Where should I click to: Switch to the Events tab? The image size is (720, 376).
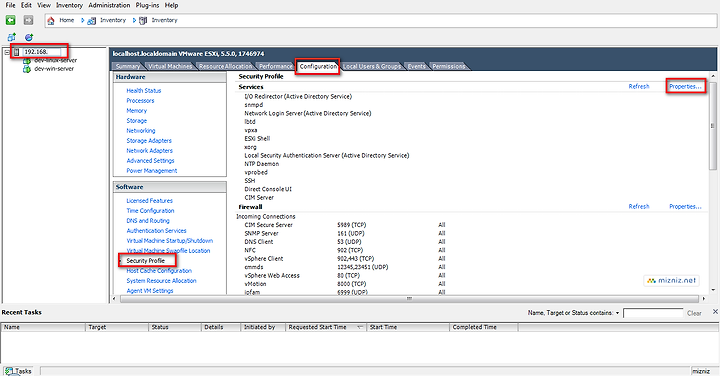tap(416, 67)
